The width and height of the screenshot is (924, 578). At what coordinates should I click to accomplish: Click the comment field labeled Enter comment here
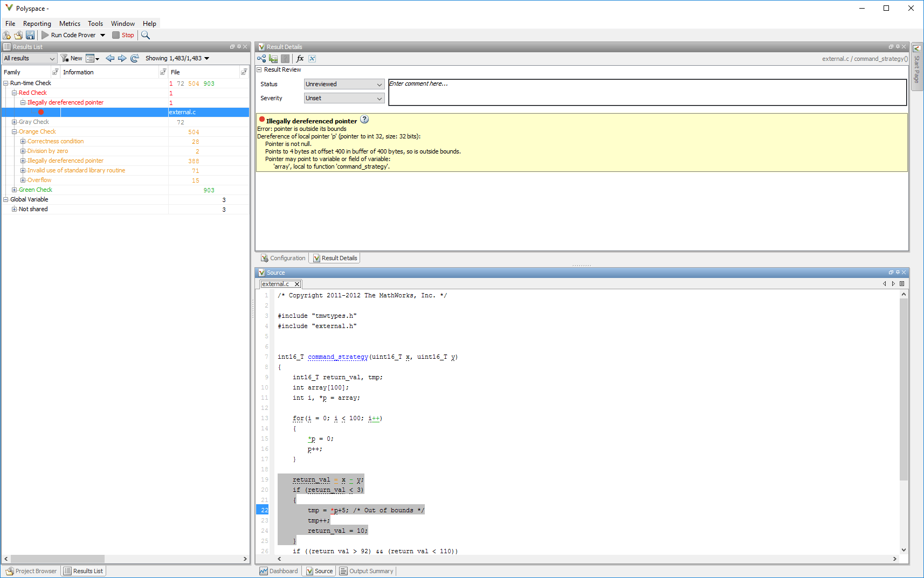(647, 92)
